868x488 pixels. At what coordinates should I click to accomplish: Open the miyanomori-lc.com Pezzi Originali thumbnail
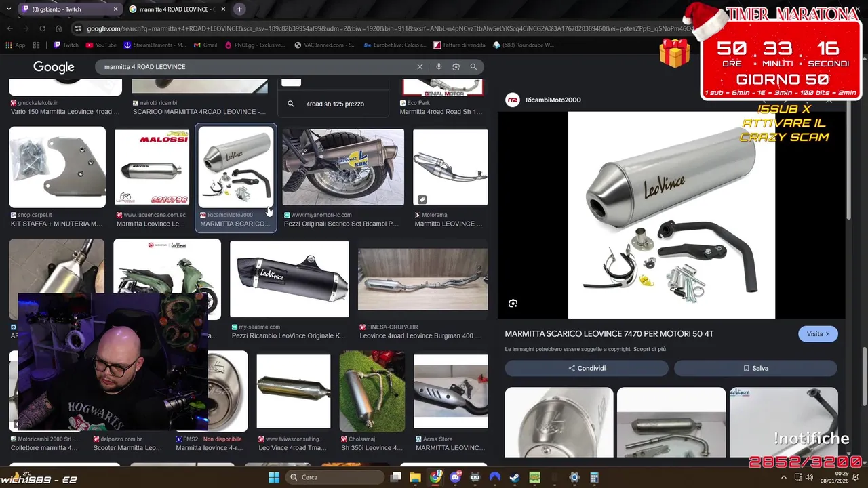[343, 167]
